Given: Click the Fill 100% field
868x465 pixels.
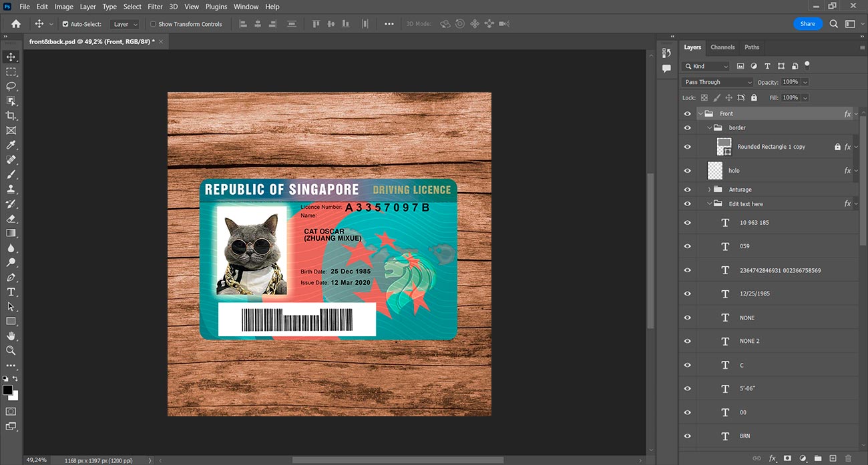Looking at the screenshot, I should pyautogui.click(x=790, y=97).
